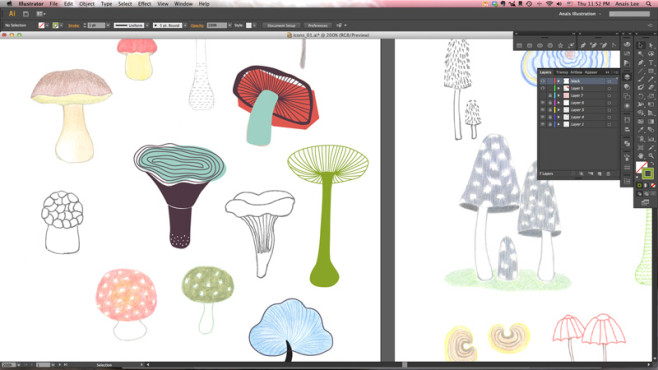Unlock Layer 7 with its lock icon
658x370 pixels.
click(550, 96)
